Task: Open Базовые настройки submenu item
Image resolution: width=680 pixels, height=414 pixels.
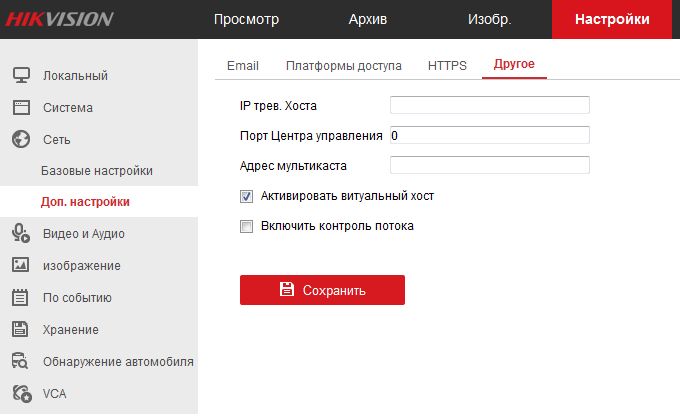Action: 97,171
